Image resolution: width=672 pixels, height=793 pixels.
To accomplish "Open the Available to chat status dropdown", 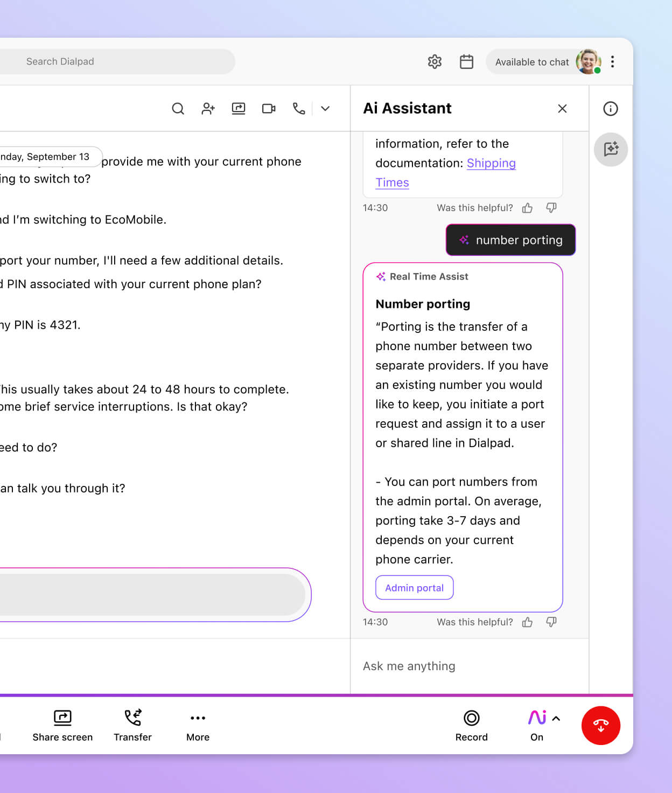I will point(533,61).
